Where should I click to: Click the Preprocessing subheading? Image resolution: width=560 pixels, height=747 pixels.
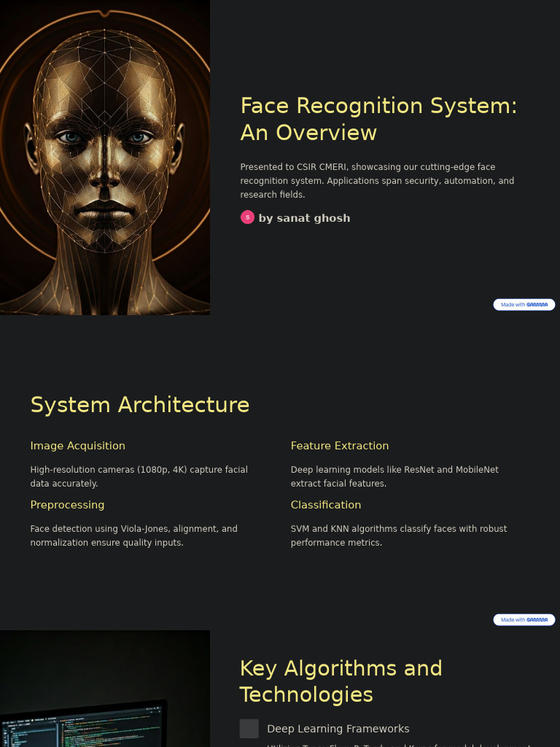pyautogui.click(x=67, y=505)
